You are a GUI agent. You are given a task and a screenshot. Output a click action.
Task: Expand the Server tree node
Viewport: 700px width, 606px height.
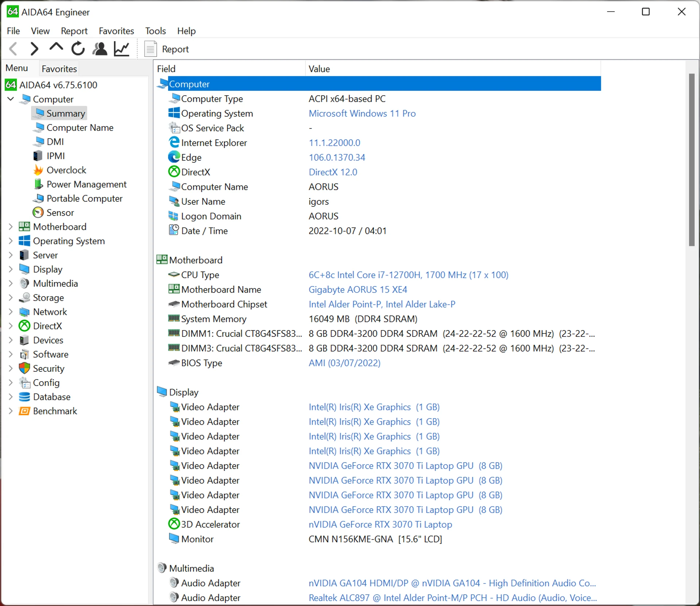coord(11,255)
